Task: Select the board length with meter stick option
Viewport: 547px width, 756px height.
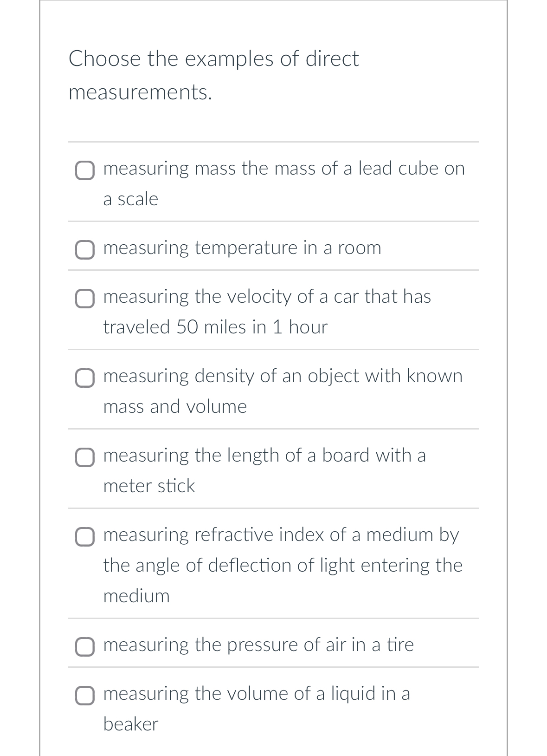Action: pos(85,457)
